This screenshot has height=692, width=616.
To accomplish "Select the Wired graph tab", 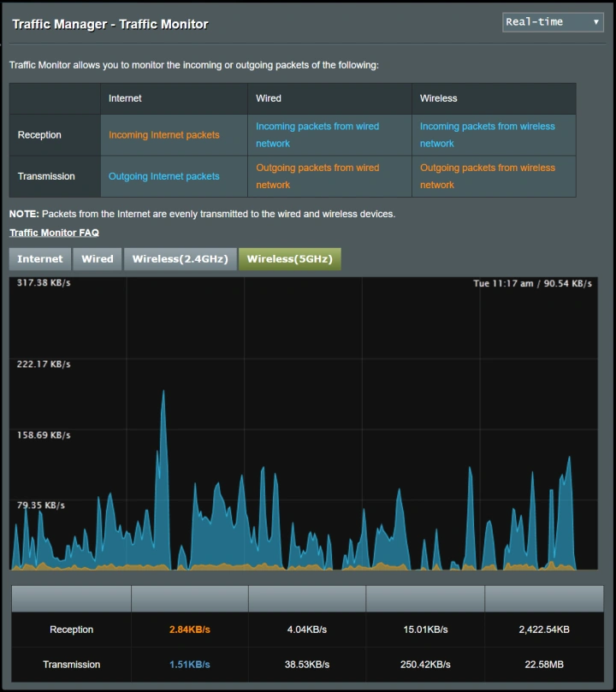I will pyautogui.click(x=98, y=259).
